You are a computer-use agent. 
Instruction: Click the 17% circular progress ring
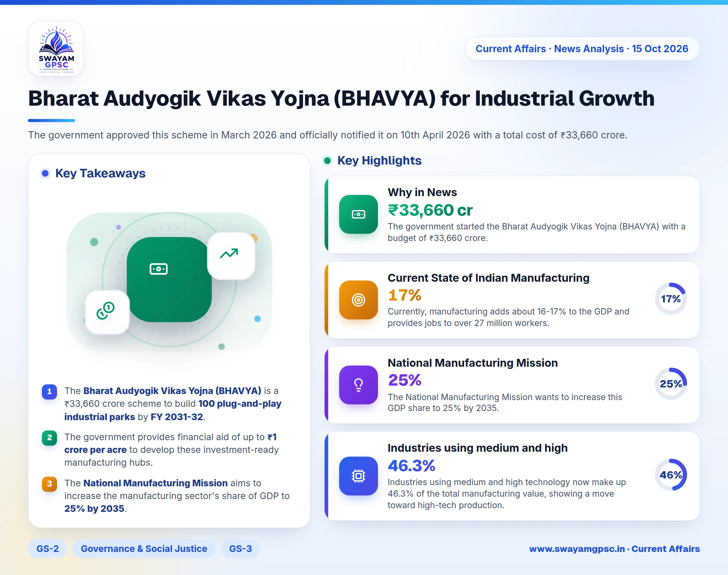click(x=671, y=299)
